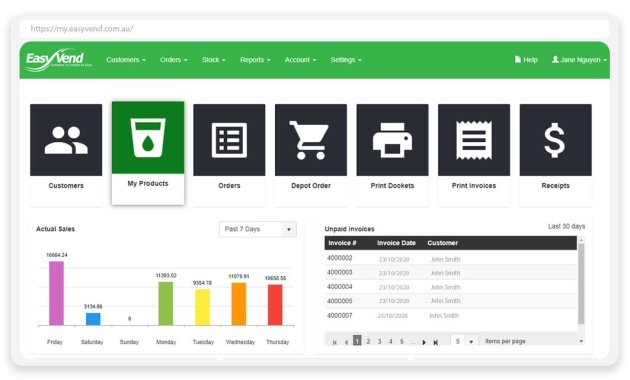Open the items per page dropdown

point(464,341)
